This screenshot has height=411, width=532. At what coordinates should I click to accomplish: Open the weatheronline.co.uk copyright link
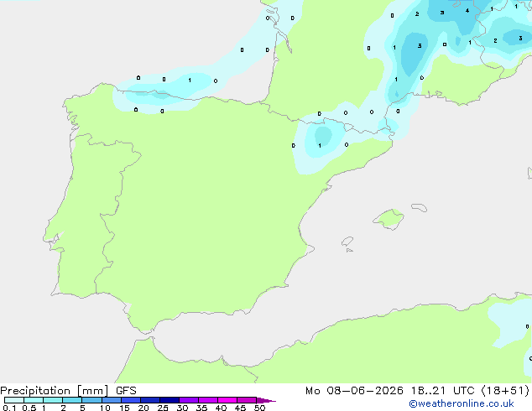coord(462,404)
